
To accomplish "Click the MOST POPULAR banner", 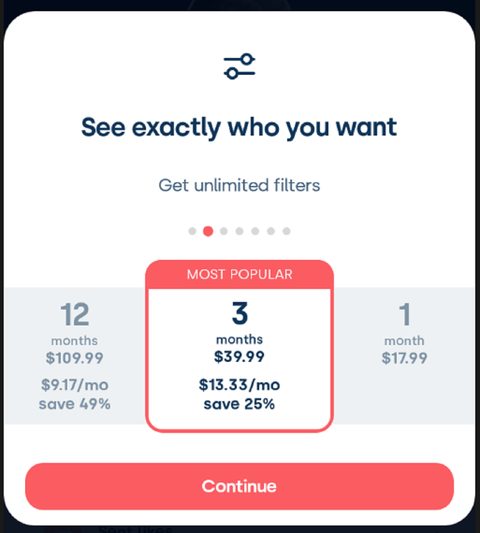I will pyautogui.click(x=239, y=274).
